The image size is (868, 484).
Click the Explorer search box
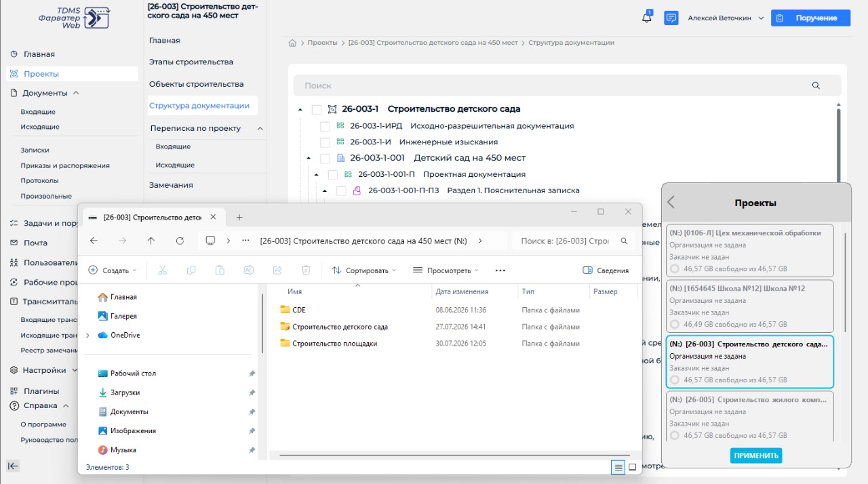tap(574, 241)
